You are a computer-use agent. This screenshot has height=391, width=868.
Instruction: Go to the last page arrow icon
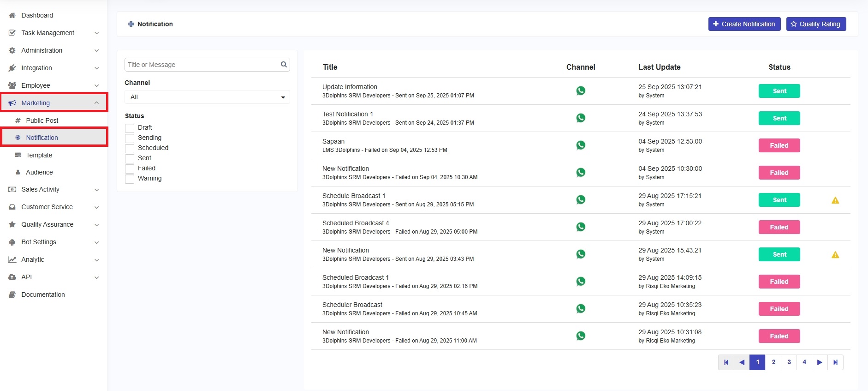pos(835,362)
